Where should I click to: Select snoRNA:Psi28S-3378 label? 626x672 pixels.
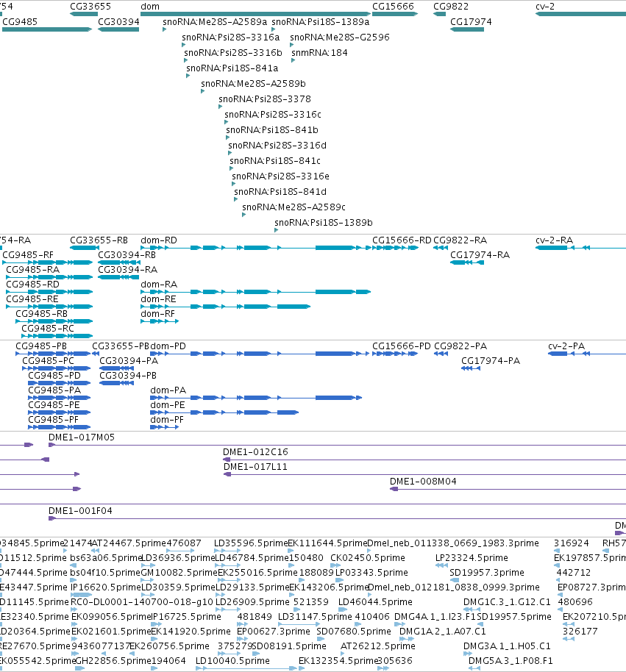tap(265, 99)
